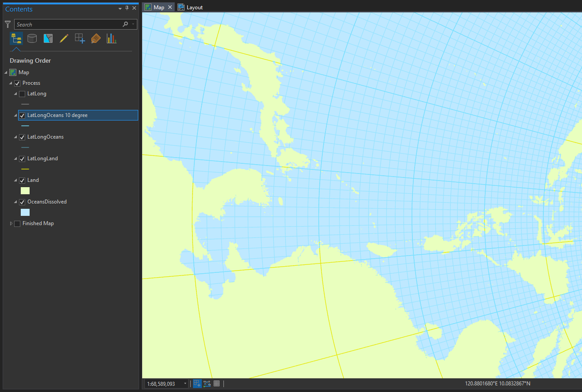Choose List By Editing pencil icon
The width and height of the screenshot is (582, 392).
(64, 38)
